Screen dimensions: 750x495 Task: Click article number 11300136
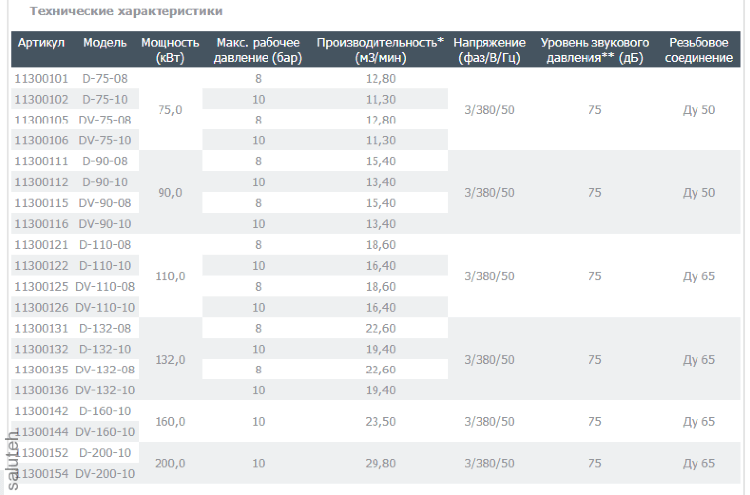coord(41,389)
